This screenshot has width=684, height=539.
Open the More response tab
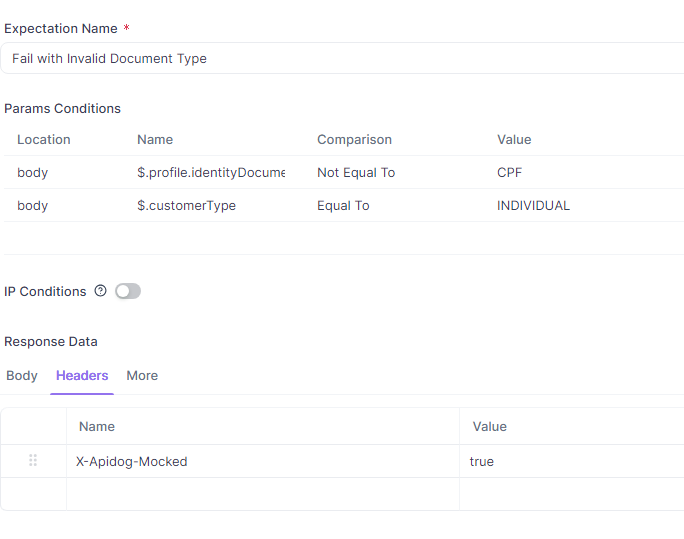click(142, 376)
